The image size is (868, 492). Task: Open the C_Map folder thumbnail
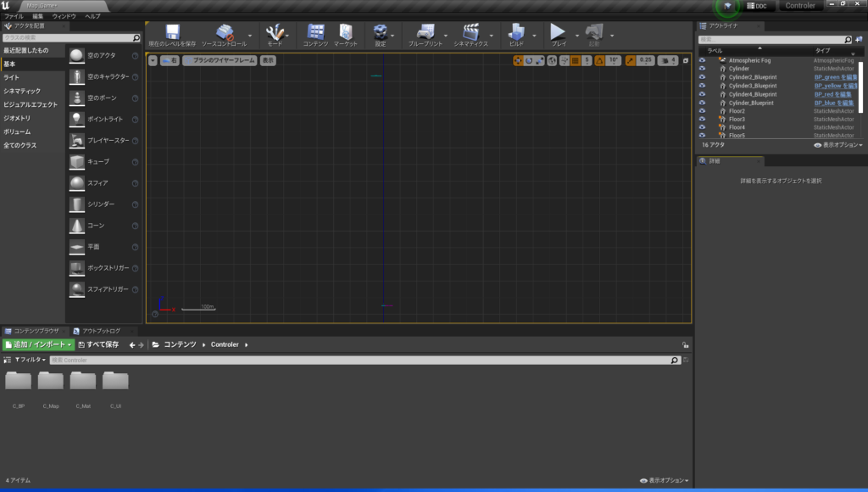click(x=51, y=383)
